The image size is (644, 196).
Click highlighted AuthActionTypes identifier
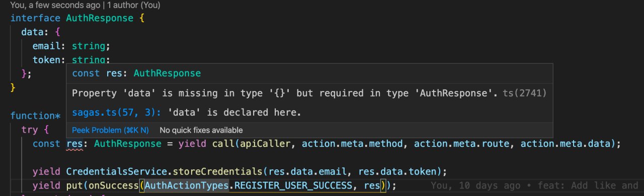pos(186,185)
